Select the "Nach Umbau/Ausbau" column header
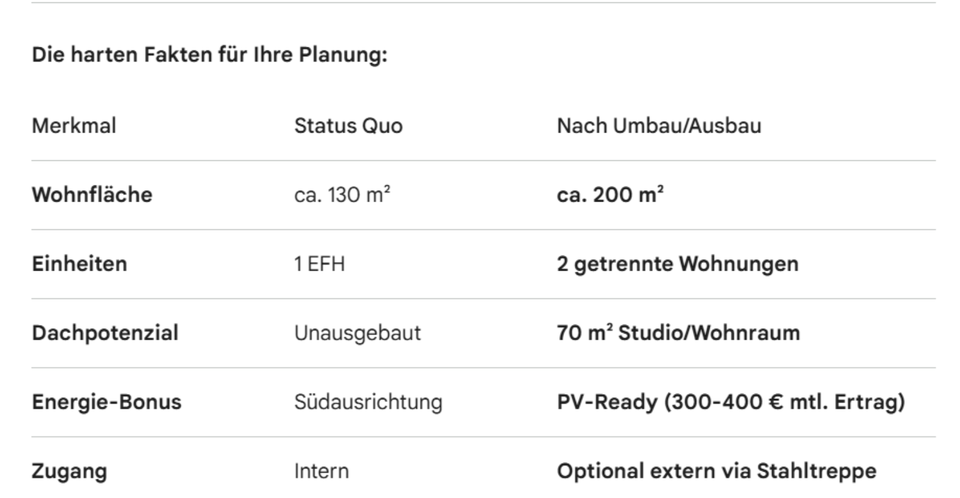 coord(659,126)
